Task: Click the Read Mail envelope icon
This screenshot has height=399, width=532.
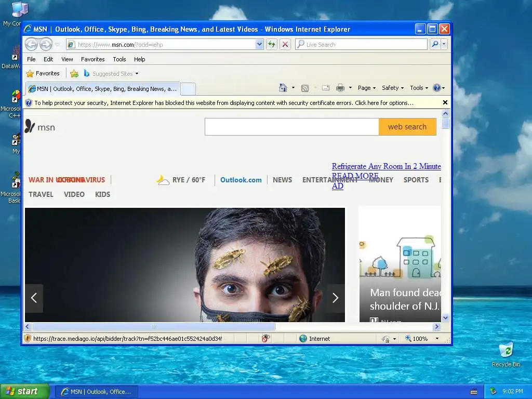Action: 326,88
